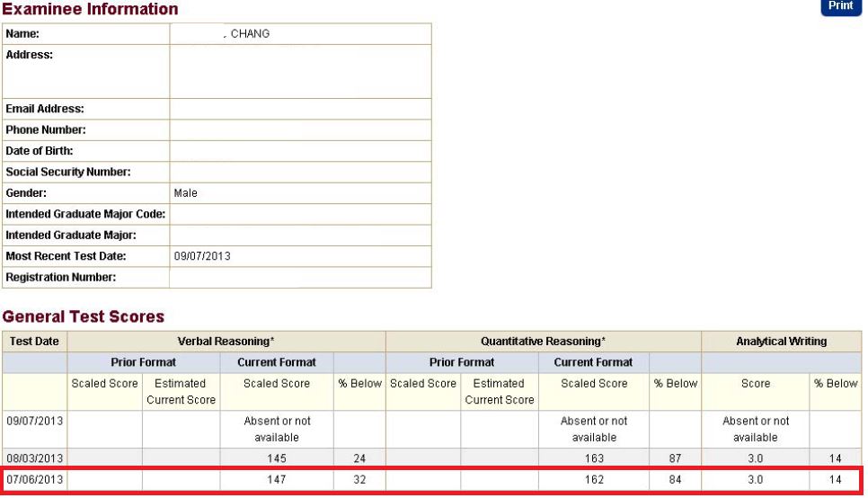Click the Analytical Writing column header
868x498 pixels.
(782, 342)
